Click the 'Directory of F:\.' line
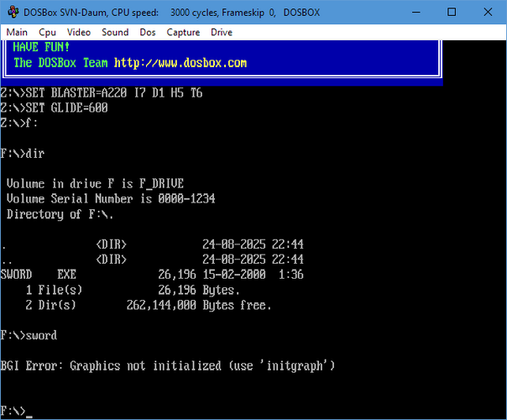 click(x=60, y=214)
